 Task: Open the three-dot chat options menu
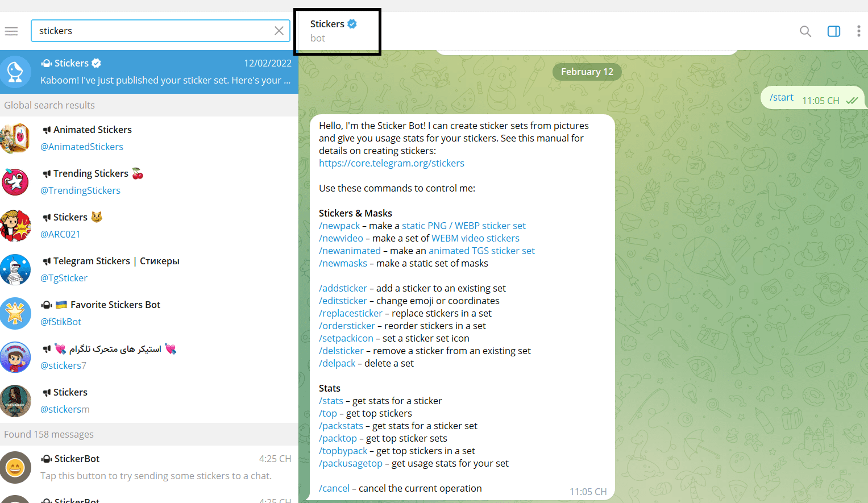[x=858, y=31]
